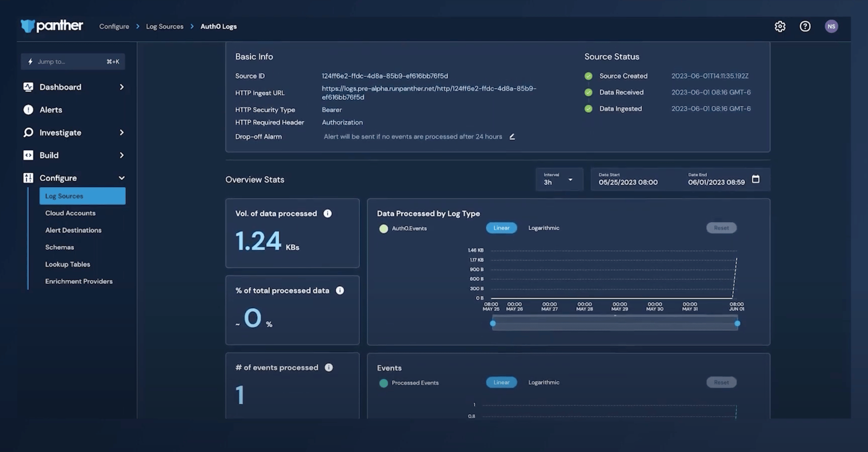The image size is (868, 452).
Task: Click the left range slider handle
Action: [493, 324]
